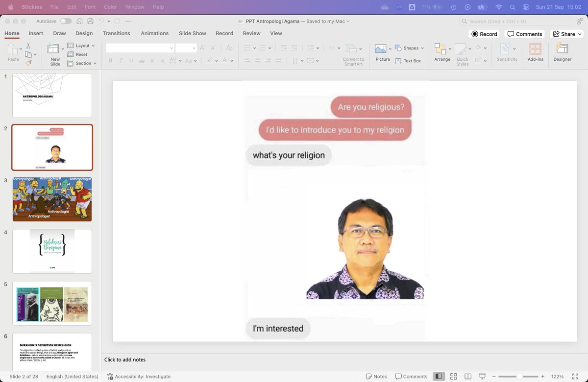This screenshot has height=382, width=588.
Task: Open the Layout dropdown
Action: [x=81, y=46]
